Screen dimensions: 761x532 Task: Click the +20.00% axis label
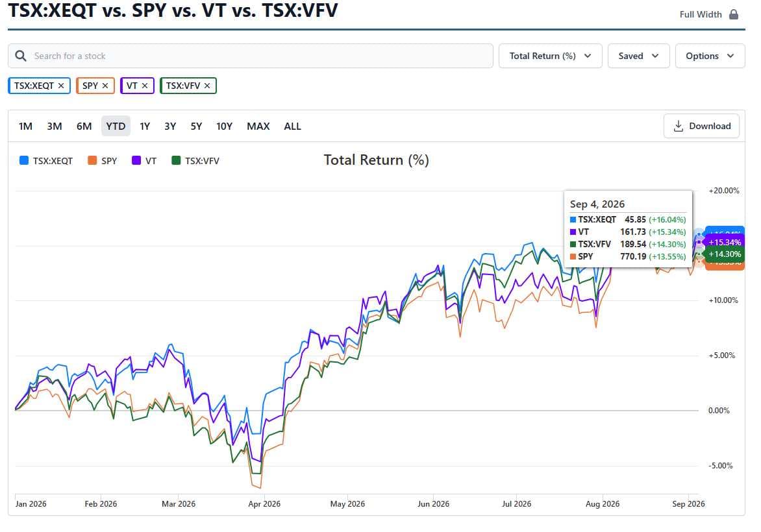click(723, 191)
